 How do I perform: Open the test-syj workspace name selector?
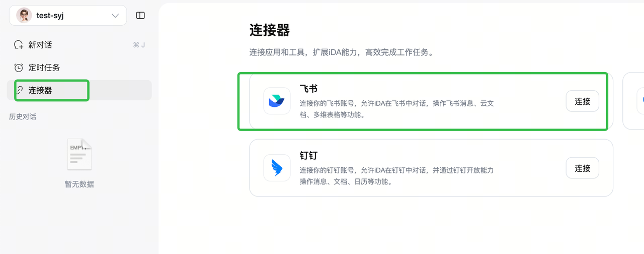[x=68, y=16]
